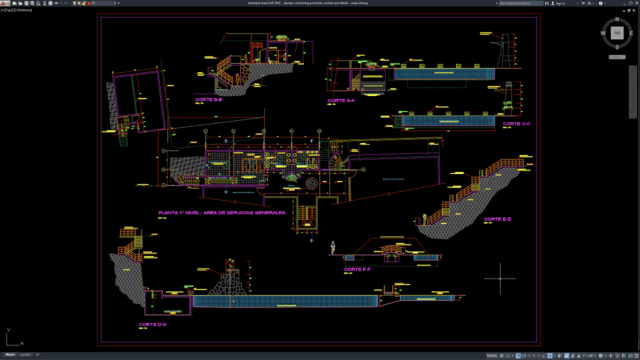Switch to the Model tab
This screenshot has width=640, height=360.
(x=10, y=355)
